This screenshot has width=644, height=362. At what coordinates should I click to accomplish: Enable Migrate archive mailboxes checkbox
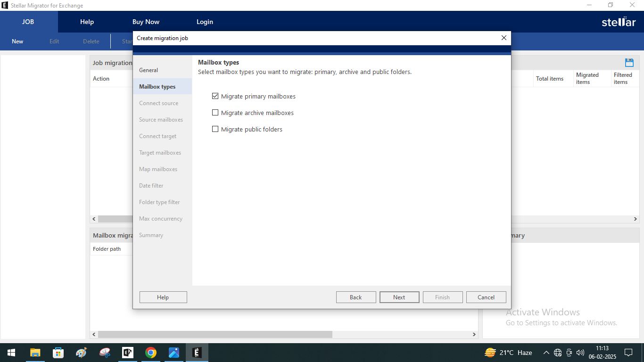(215, 113)
